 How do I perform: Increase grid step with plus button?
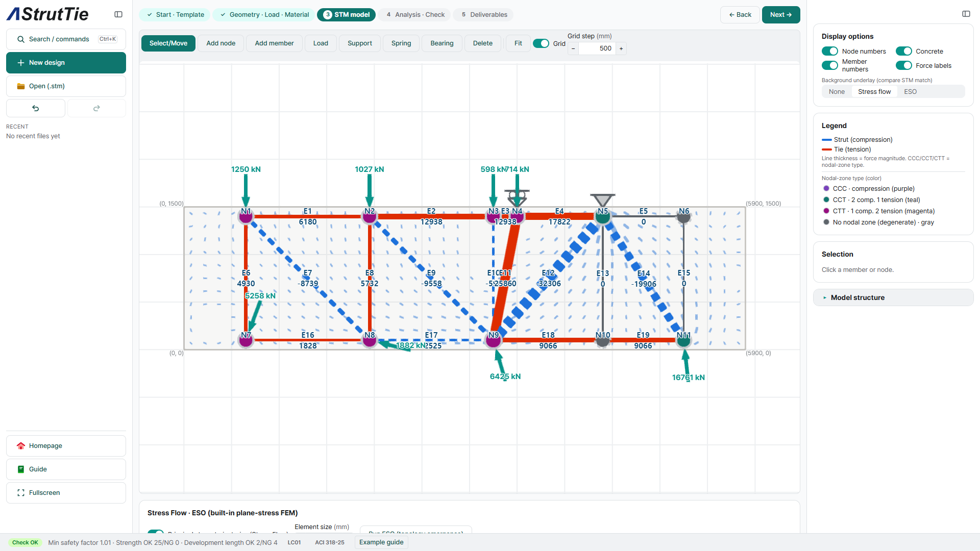click(x=621, y=48)
